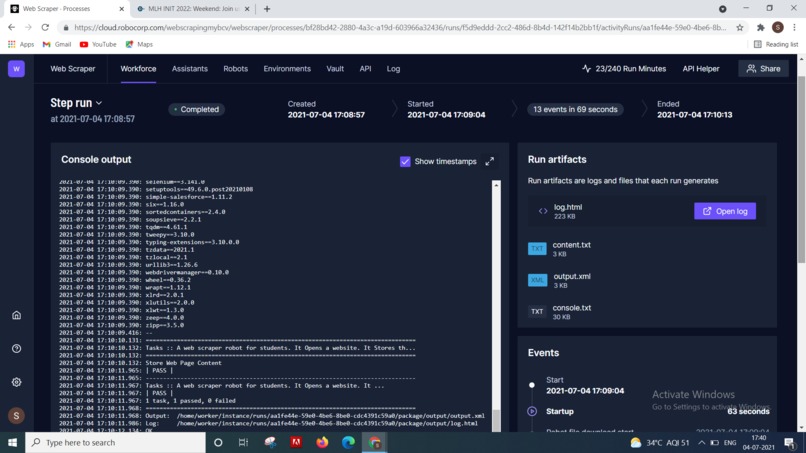Open Adobe Acrobat from the taskbar
The image size is (806, 453).
click(296, 442)
